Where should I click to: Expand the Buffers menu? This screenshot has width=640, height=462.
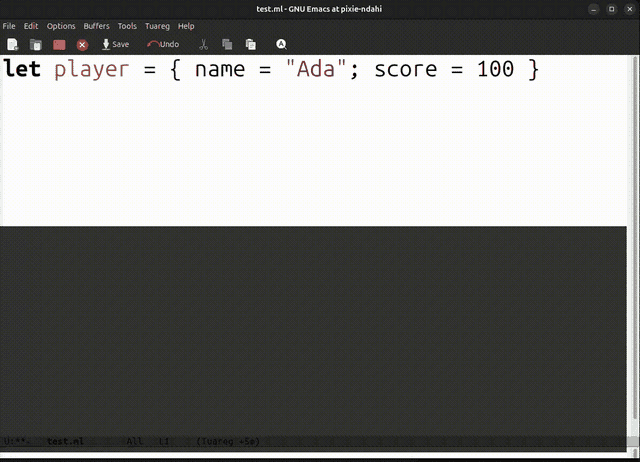click(x=96, y=26)
